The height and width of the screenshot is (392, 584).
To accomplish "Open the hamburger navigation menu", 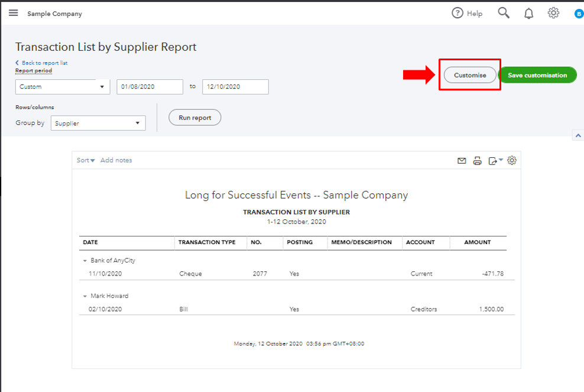I will point(13,13).
